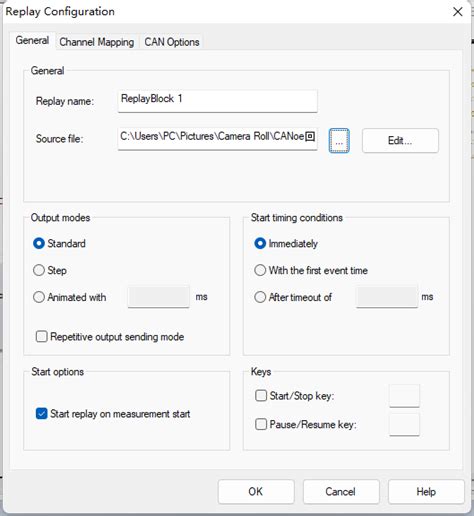The width and height of the screenshot is (474, 516).
Task: Click the small icon inside Source file field
Action: point(310,136)
